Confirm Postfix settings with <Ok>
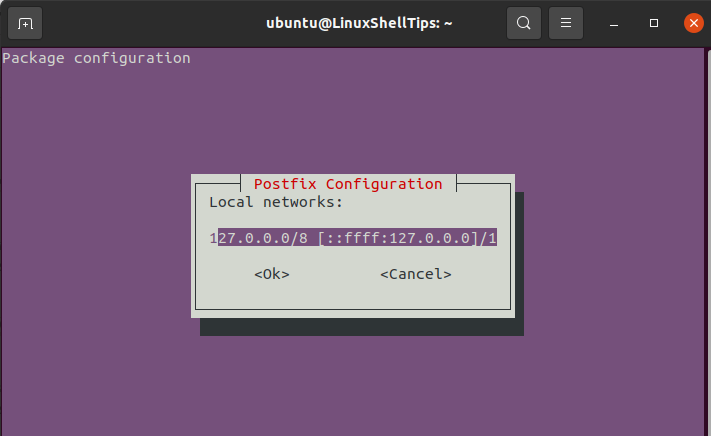Viewport: 711px width, 436px height. pos(272,274)
